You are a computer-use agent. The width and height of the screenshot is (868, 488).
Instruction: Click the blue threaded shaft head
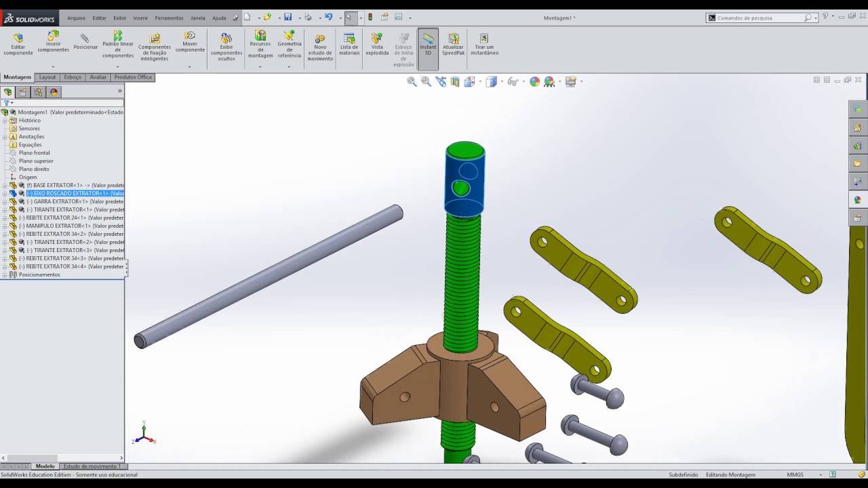coord(465,181)
